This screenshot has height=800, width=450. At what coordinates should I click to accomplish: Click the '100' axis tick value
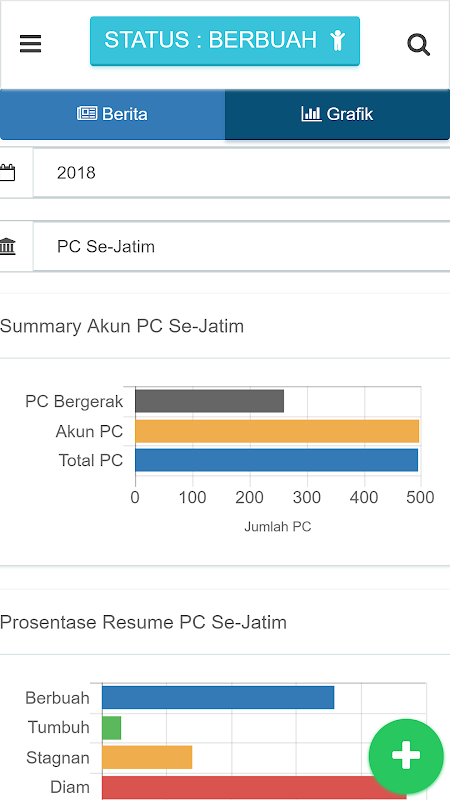193,497
